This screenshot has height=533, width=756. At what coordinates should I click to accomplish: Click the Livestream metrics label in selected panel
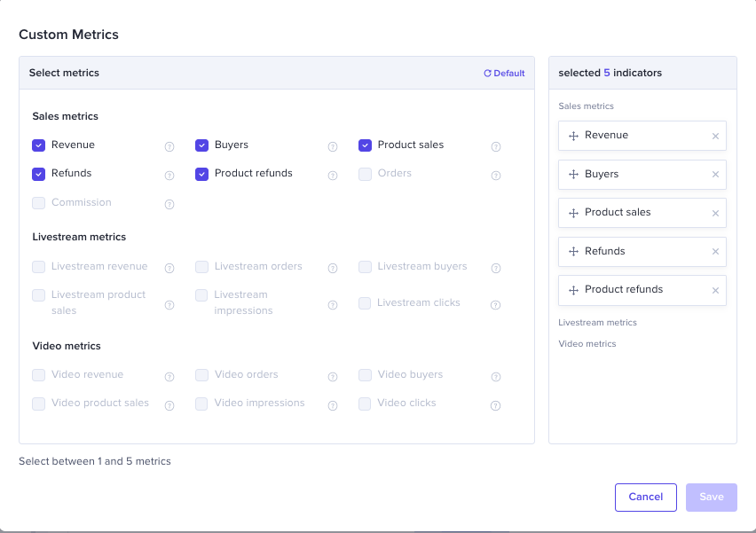(597, 323)
